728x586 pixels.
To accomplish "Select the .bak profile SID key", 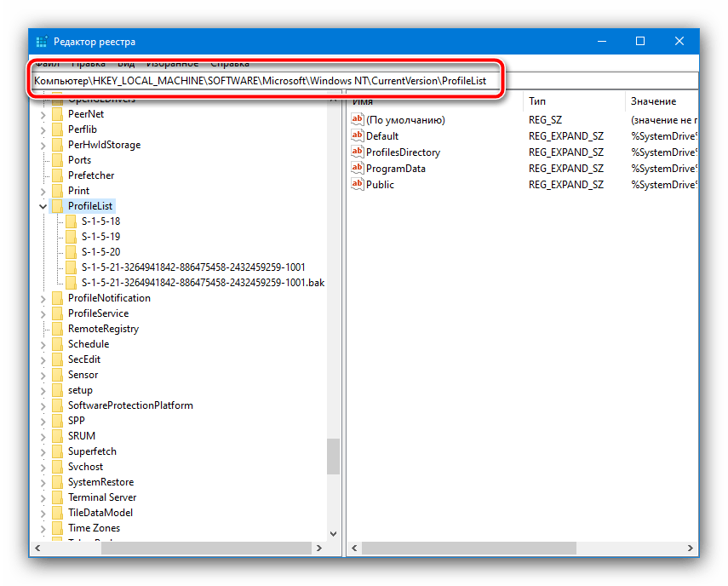I will [203, 283].
